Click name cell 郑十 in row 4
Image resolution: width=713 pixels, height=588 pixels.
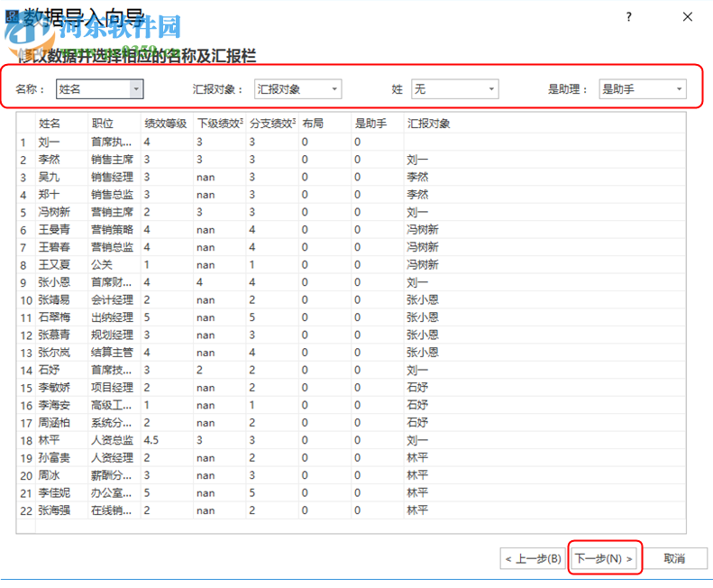tap(61, 195)
